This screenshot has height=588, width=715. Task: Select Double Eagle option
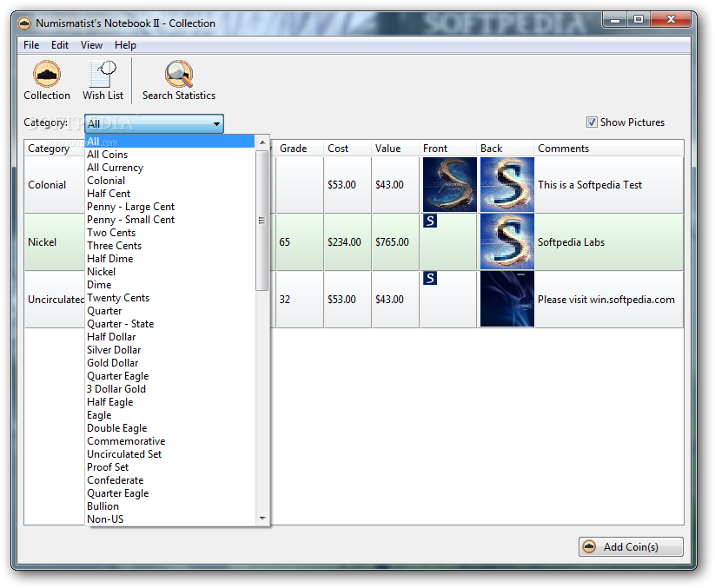coord(169,428)
